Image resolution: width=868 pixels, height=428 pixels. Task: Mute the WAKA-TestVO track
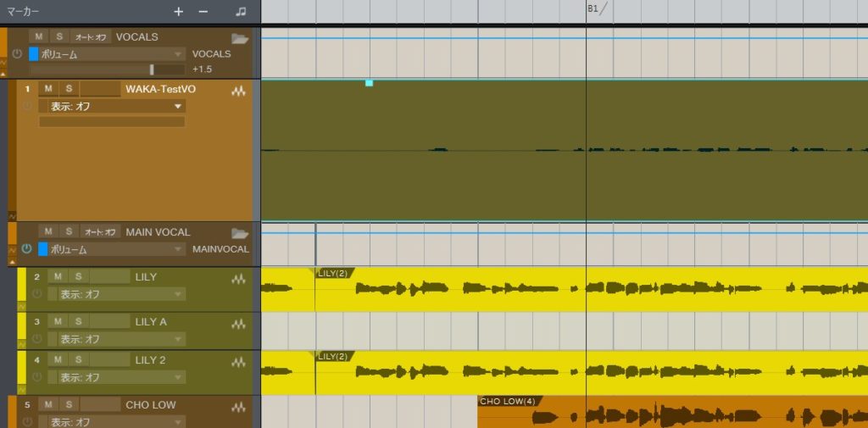coord(48,89)
